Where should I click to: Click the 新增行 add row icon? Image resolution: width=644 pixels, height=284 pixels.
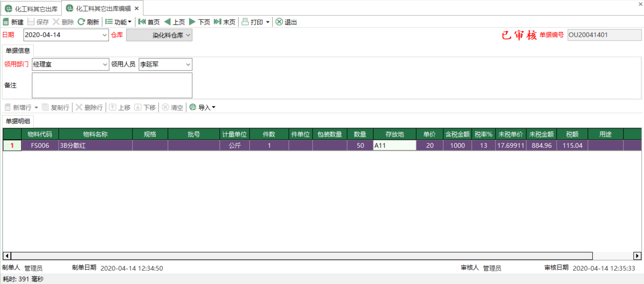tap(8, 107)
